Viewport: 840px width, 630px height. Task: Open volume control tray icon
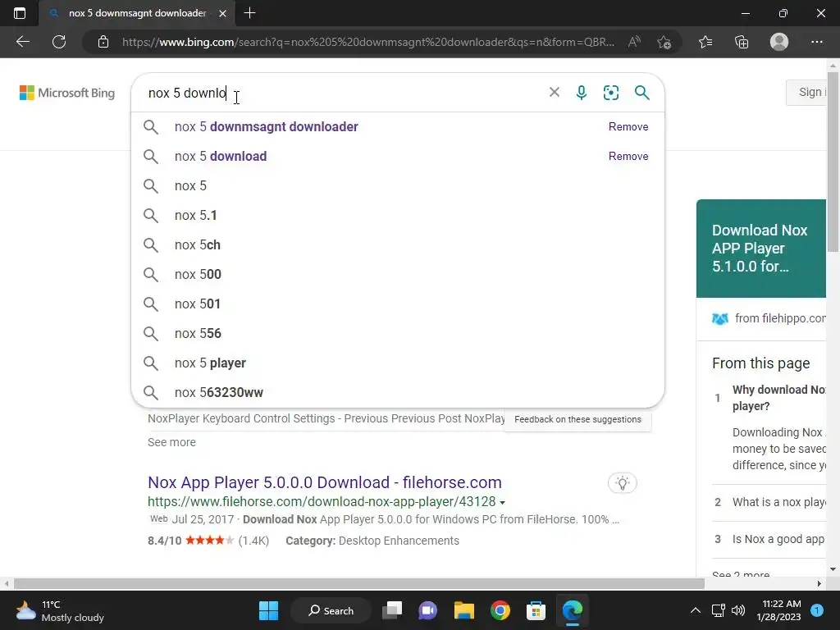(x=738, y=610)
